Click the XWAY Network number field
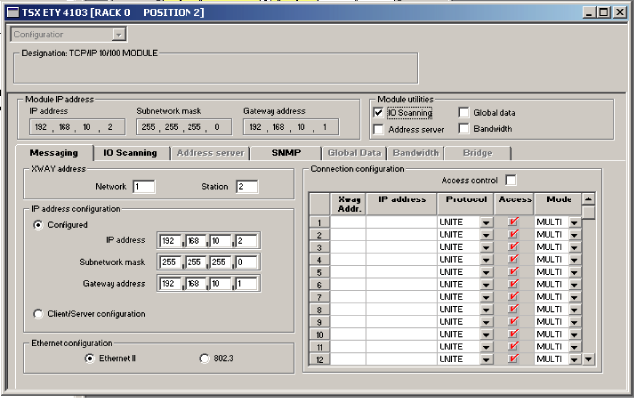This screenshot has width=634, height=398. coord(144,186)
